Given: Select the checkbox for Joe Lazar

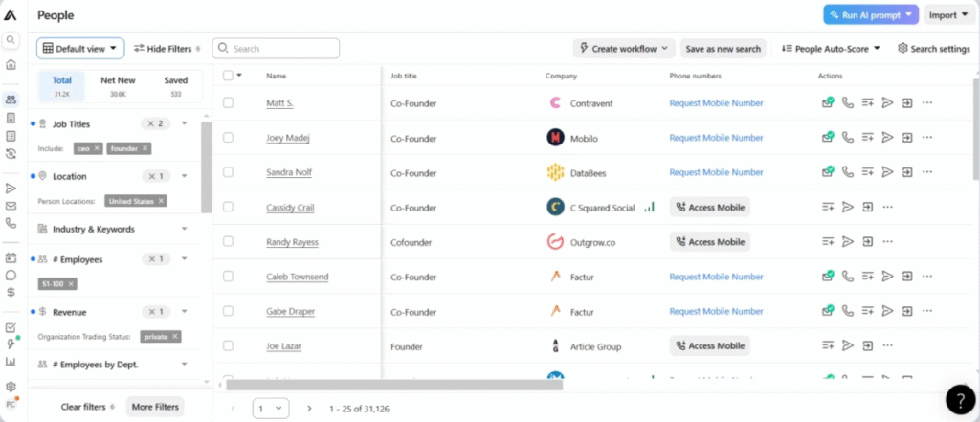Looking at the screenshot, I should point(228,345).
